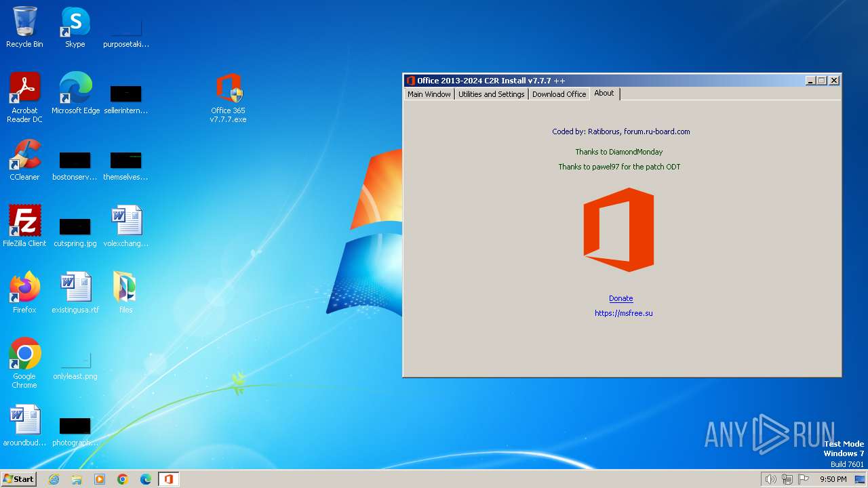Open the files folder on desktop
The height and width of the screenshot is (488, 868).
126,293
